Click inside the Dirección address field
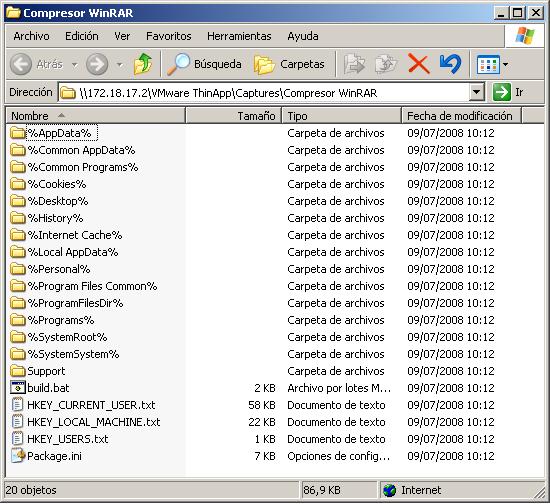Screen dimensions: 550x504 tap(264, 93)
